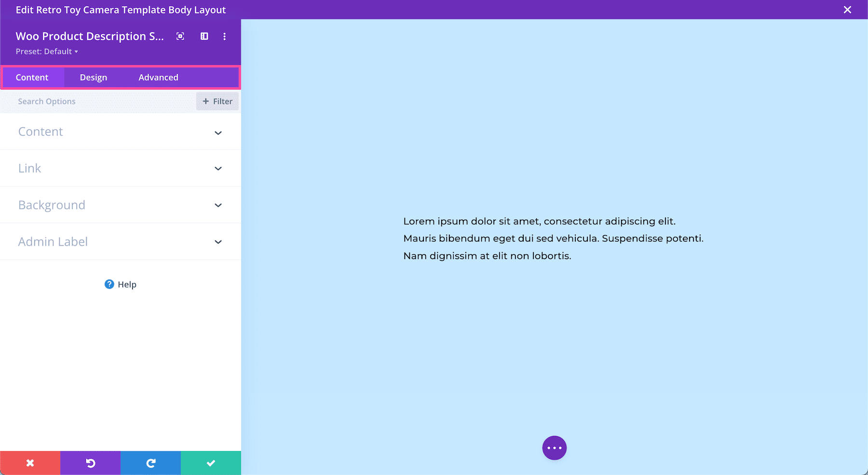Expand the Link settings section
The image size is (868, 475).
[x=121, y=168]
